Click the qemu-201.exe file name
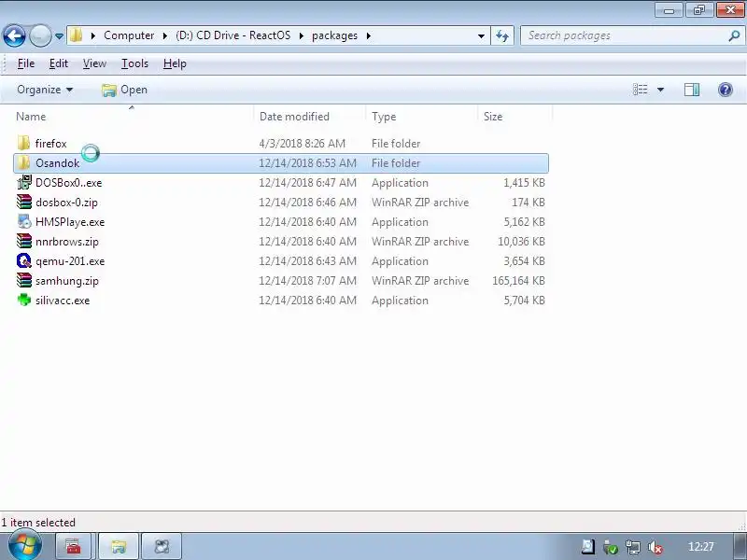 pos(70,261)
